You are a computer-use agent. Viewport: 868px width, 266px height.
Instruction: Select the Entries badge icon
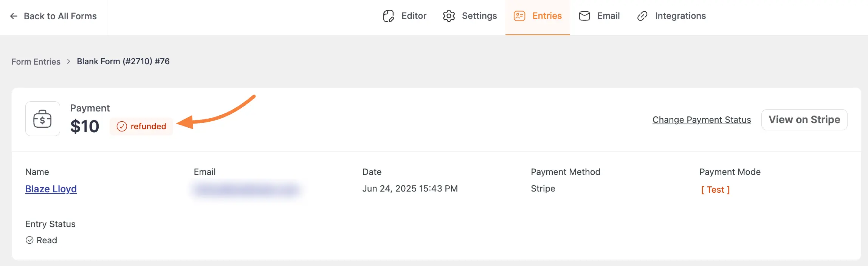tap(519, 16)
